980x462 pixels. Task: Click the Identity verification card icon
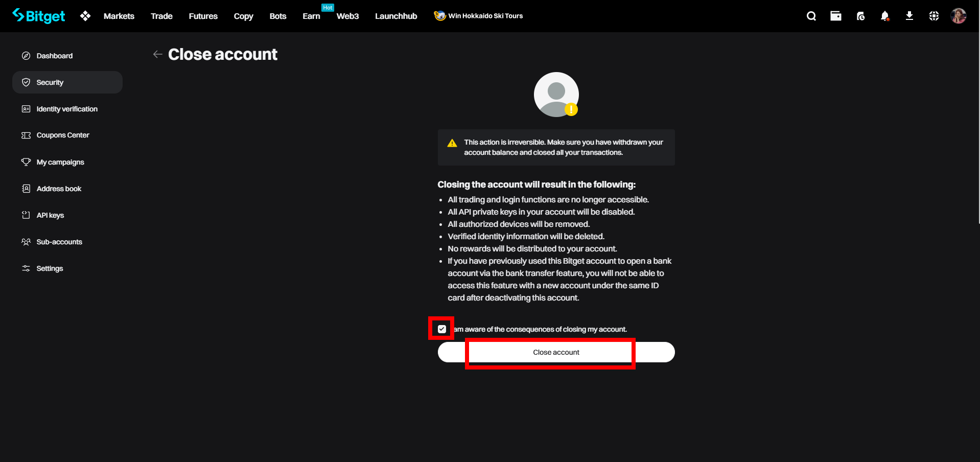[26, 109]
